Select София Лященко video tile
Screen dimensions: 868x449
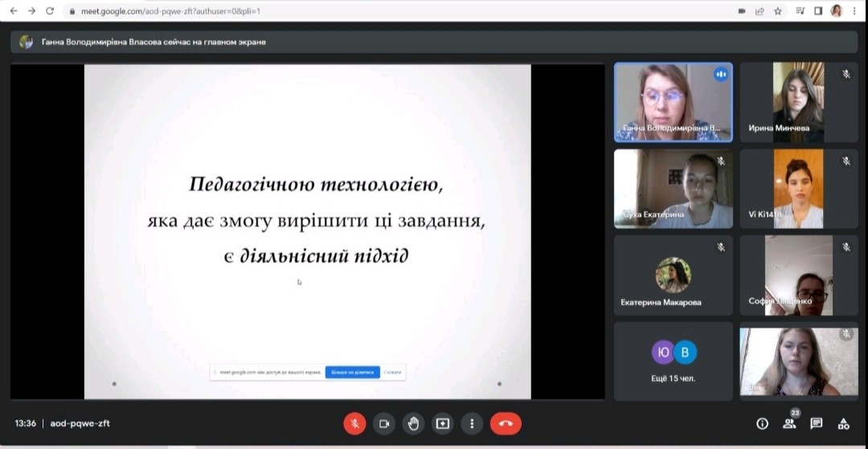point(799,276)
